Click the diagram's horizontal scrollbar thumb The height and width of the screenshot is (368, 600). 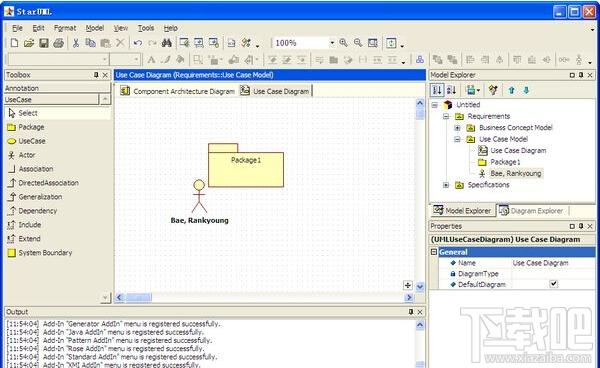point(139,297)
